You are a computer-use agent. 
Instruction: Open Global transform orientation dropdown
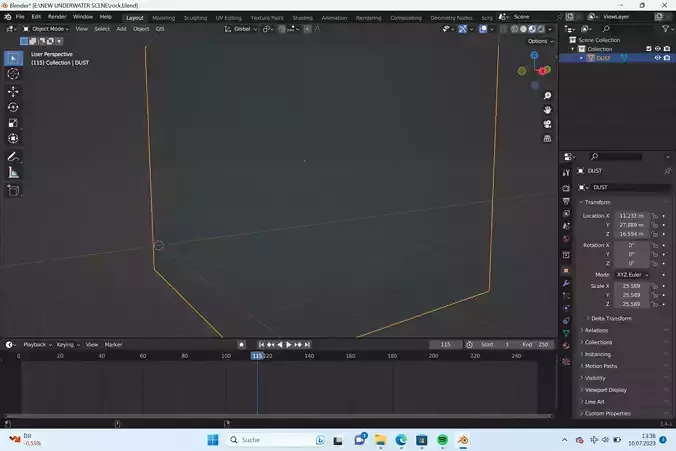coord(241,29)
